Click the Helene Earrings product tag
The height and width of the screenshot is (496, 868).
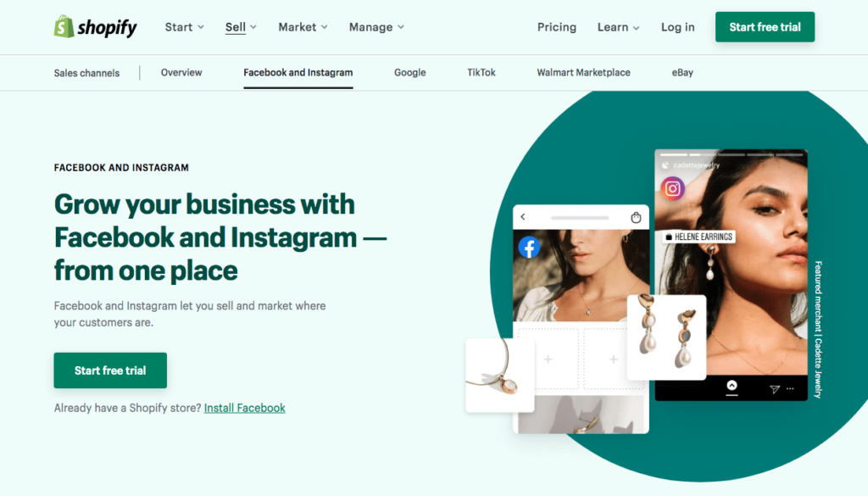[x=699, y=237]
